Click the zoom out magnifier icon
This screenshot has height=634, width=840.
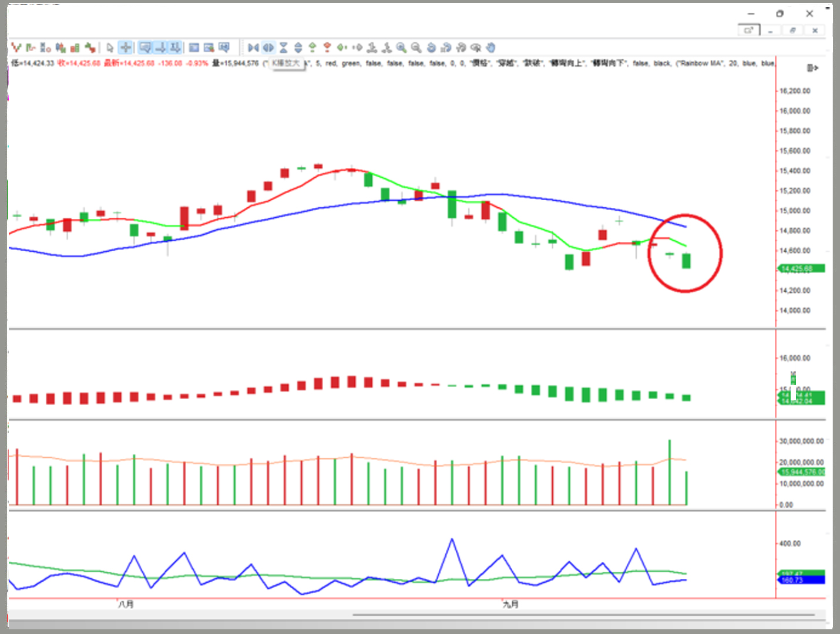tap(416, 48)
